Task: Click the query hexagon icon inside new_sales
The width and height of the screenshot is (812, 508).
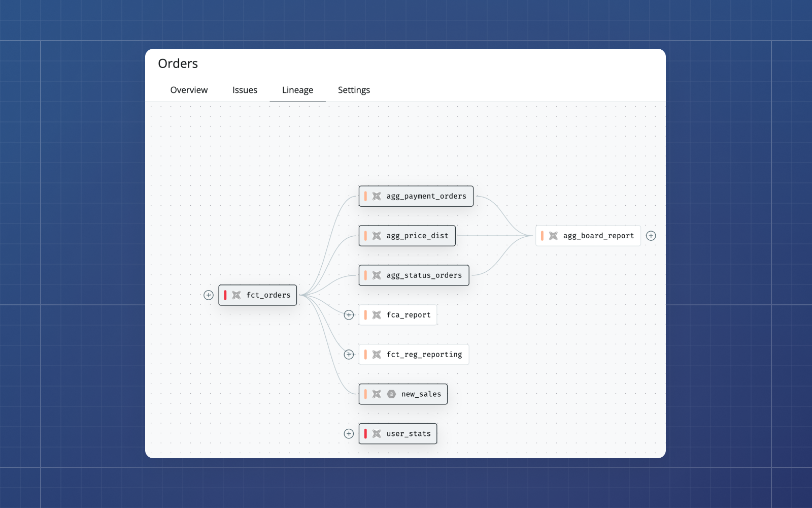Action: (390, 394)
